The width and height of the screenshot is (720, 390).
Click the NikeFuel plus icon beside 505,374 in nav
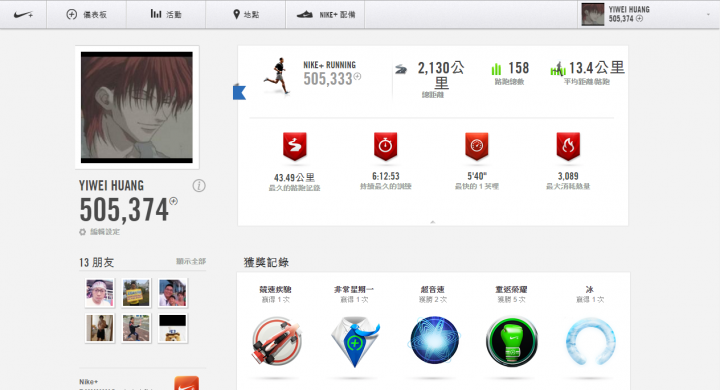639,19
